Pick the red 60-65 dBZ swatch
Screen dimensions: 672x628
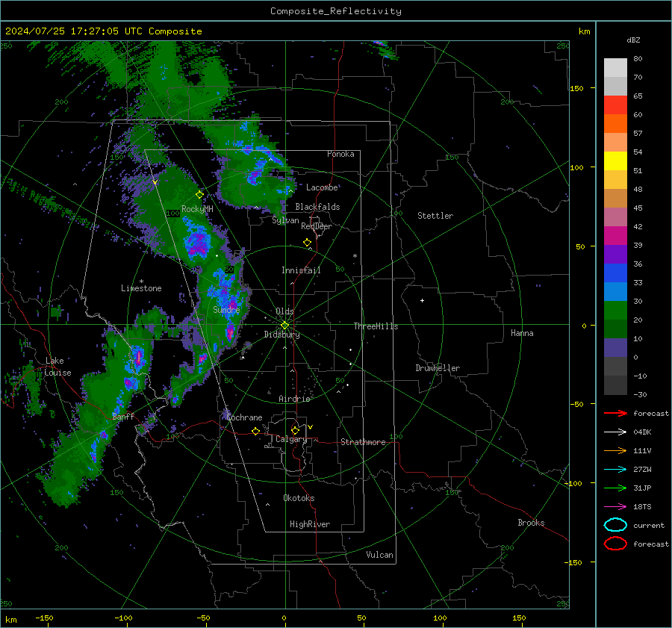click(x=615, y=105)
